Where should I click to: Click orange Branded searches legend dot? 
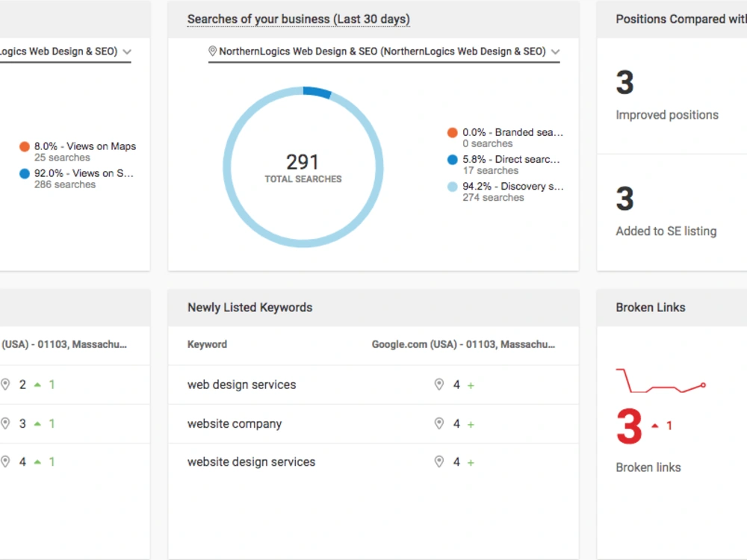tap(452, 132)
